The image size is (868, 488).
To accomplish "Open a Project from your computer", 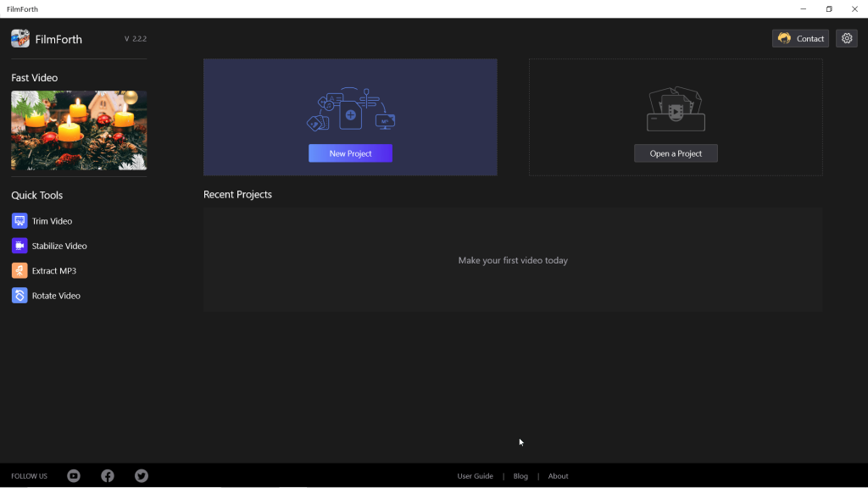I will [676, 153].
